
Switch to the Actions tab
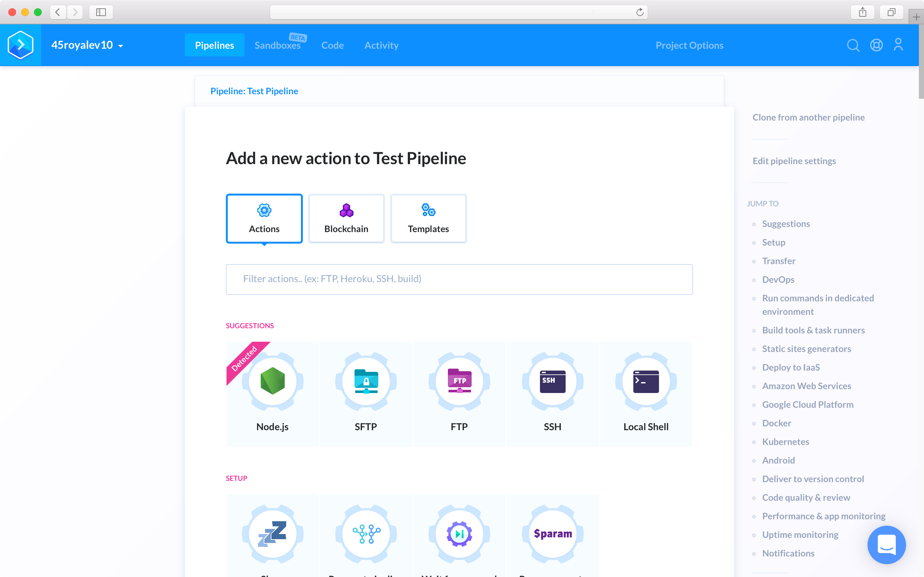[263, 218]
